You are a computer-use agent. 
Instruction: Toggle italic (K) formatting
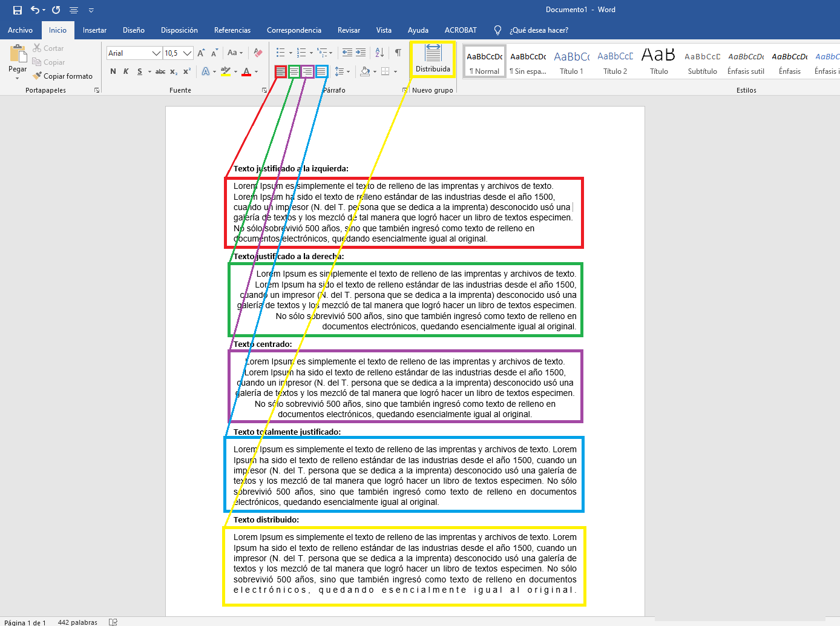[x=126, y=71]
